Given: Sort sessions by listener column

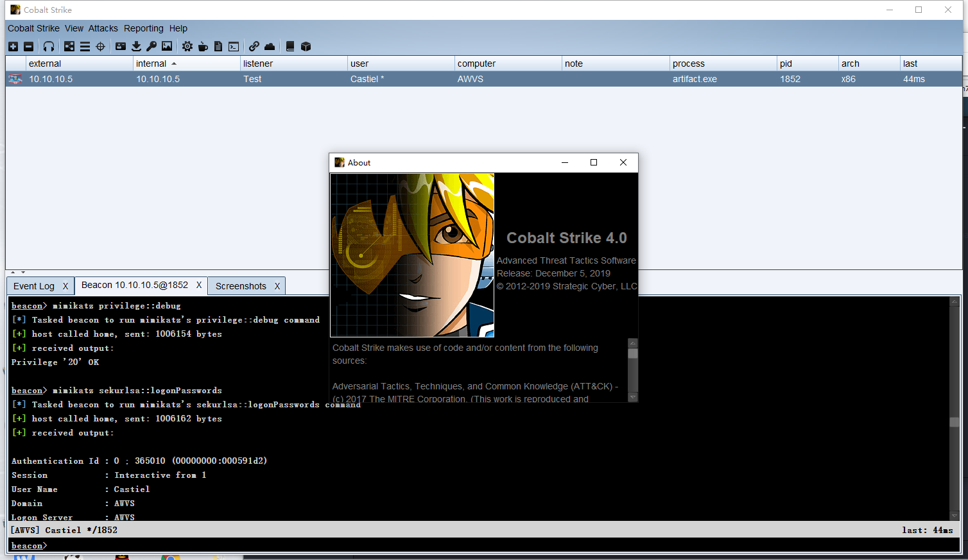Looking at the screenshot, I should [293, 64].
